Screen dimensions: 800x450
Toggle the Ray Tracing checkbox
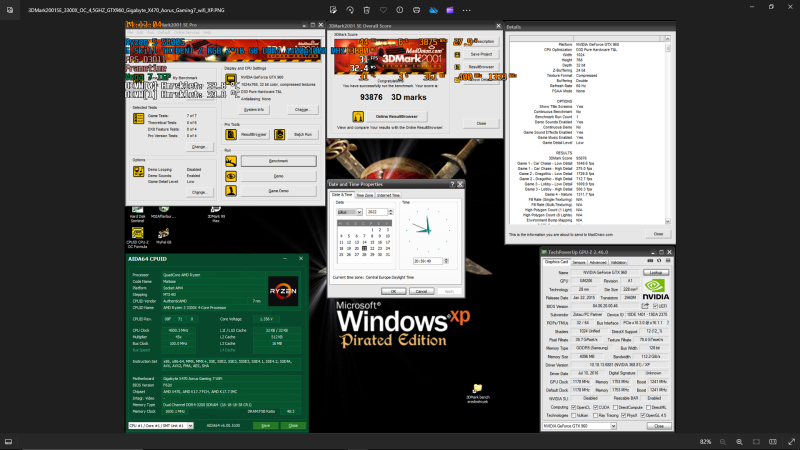pos(595,416)
